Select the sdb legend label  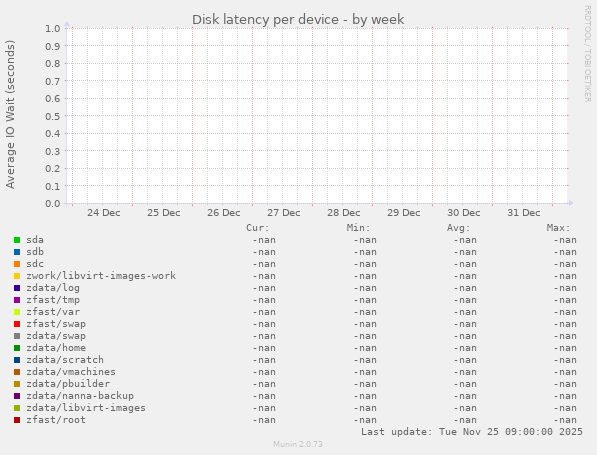tap(35, 252)
